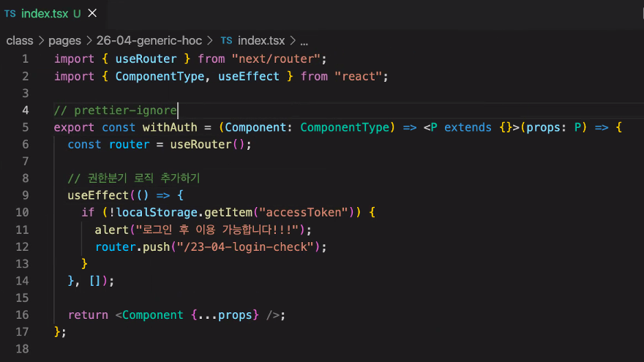The height and width of the screenshot is (362, 644).
Task: Click 'return' keyword on line 16
Action: click(x=88, y=315)
